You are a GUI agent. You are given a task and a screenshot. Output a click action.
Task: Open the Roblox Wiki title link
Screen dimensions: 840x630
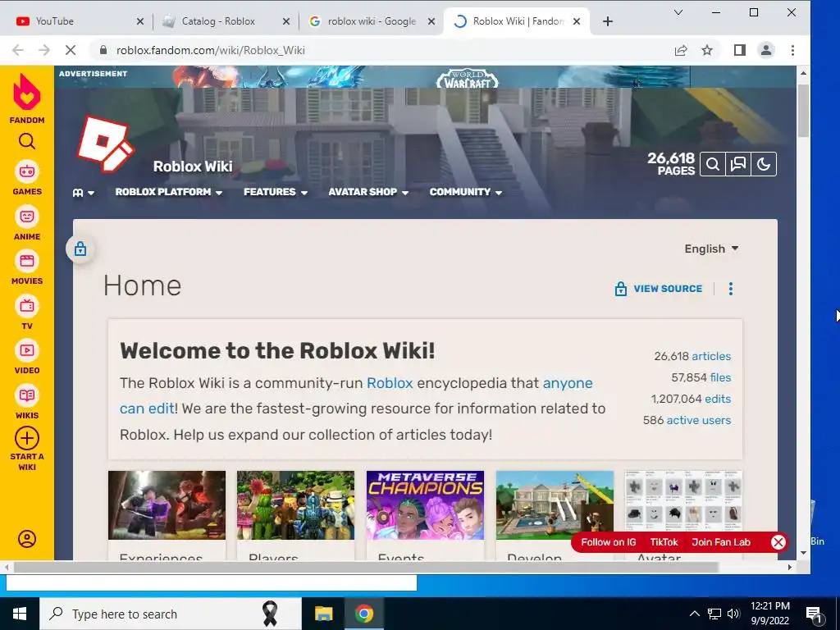pos(193,167)
